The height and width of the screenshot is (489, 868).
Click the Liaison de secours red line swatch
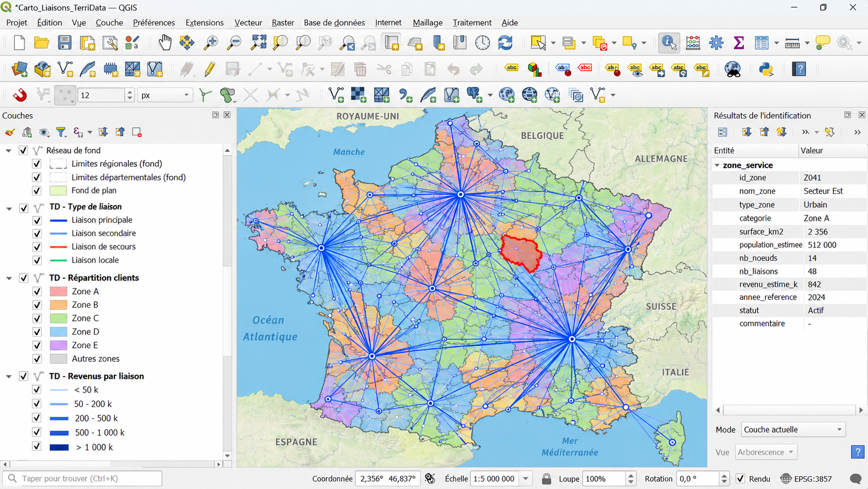pos(59,247)
